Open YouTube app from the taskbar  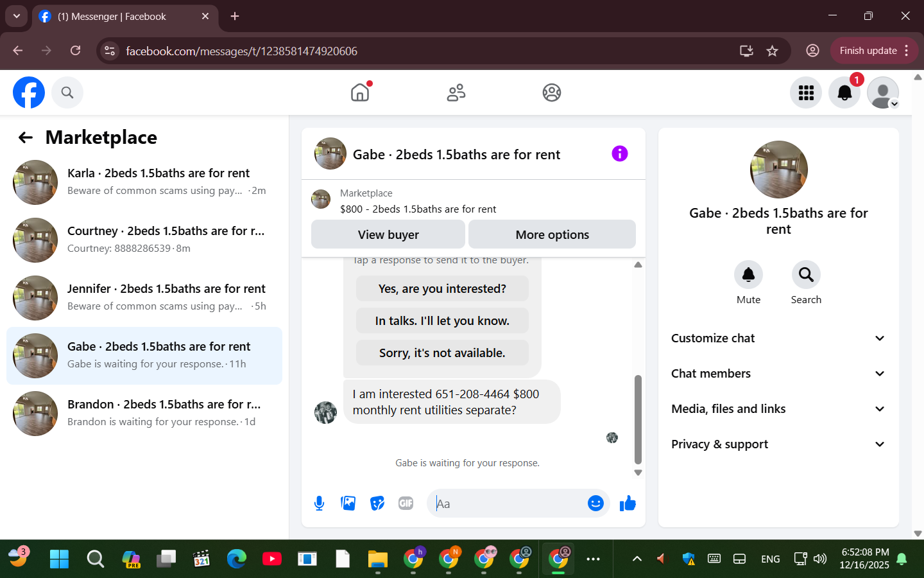coord(272,559)
